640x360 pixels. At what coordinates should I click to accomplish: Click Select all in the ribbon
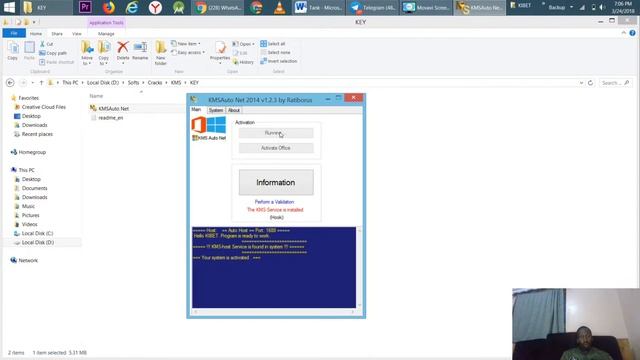pos(273,44)
